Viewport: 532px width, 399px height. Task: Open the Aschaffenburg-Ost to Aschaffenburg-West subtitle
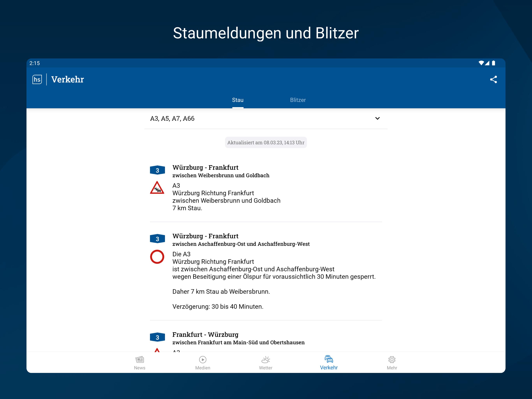tap(241, 244)
